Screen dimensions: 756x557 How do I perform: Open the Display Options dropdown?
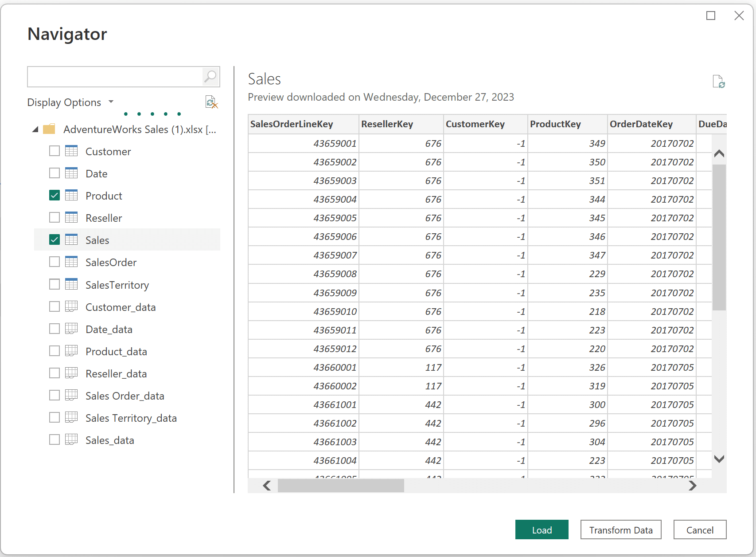[70, 102]
